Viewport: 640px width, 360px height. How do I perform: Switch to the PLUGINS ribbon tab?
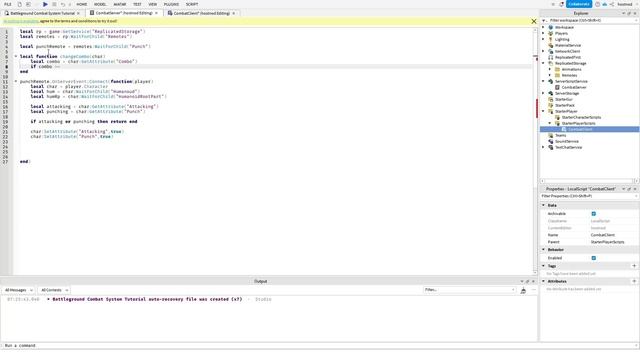pyautogui.click(x=171, y=4)
